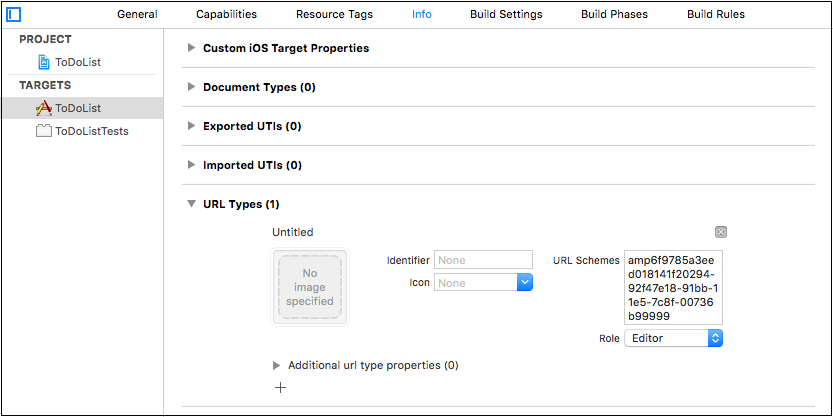833x417 pixels.
Task: Expand Additional url type properties
Action: pyautogui.click(x=277, y=365)
